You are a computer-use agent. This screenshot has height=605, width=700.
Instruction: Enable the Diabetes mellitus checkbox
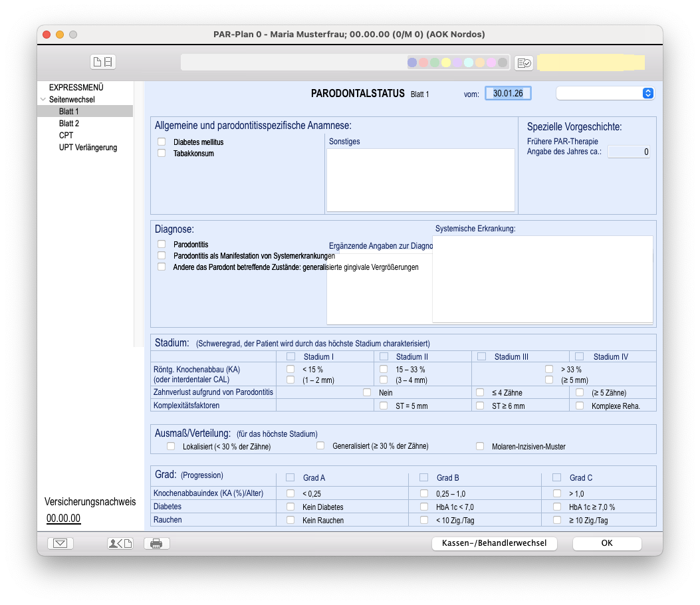(162, 142)
